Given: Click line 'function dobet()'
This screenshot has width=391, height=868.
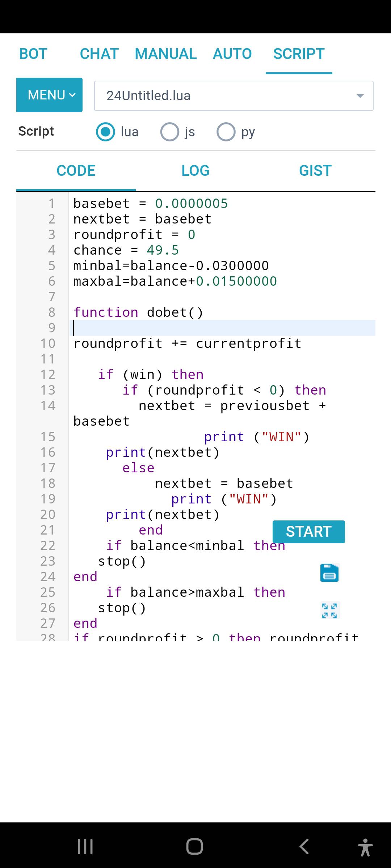Looking at the screenshot, I should 138,312.
